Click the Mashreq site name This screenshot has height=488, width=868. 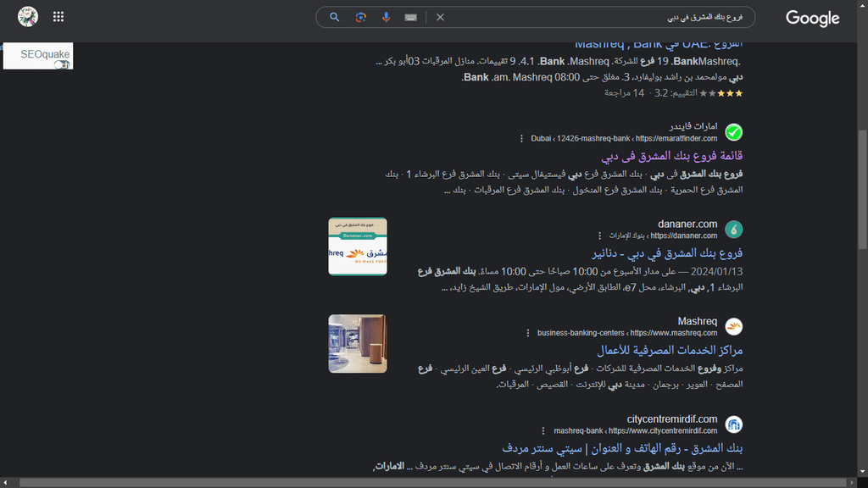pos(698,321)
